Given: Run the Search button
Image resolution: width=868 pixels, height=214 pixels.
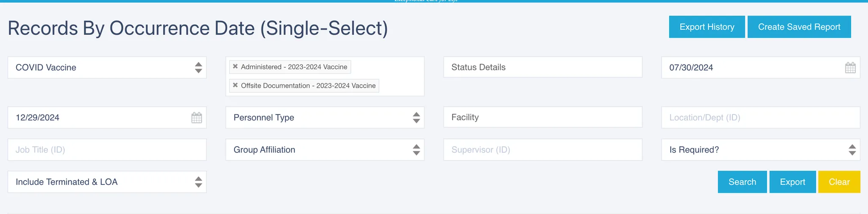Looking at the screenshot, I should pos(742,182).
